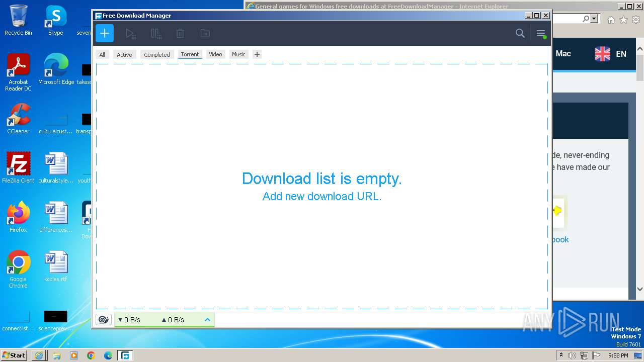Open Internet Explorer favorites star

(x=623, y=20)
